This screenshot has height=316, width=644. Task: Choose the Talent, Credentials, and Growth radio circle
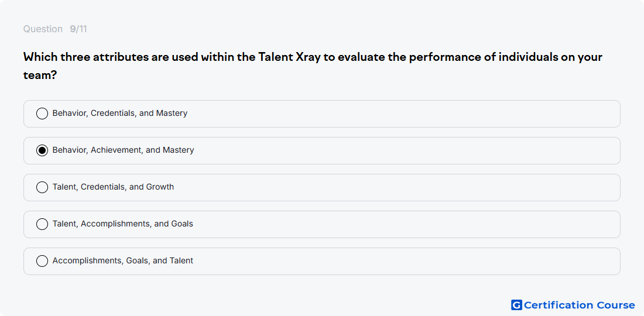[42, 187]
